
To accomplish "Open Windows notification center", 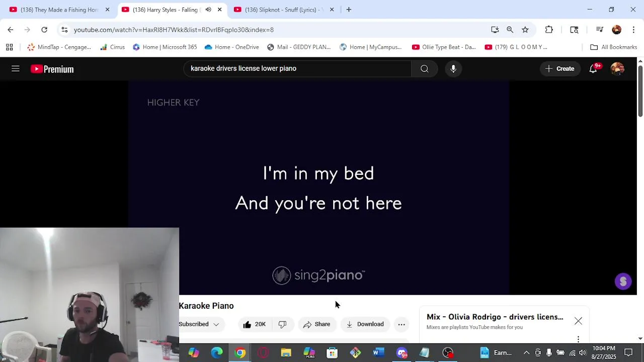I will click(x=628, y=353).
